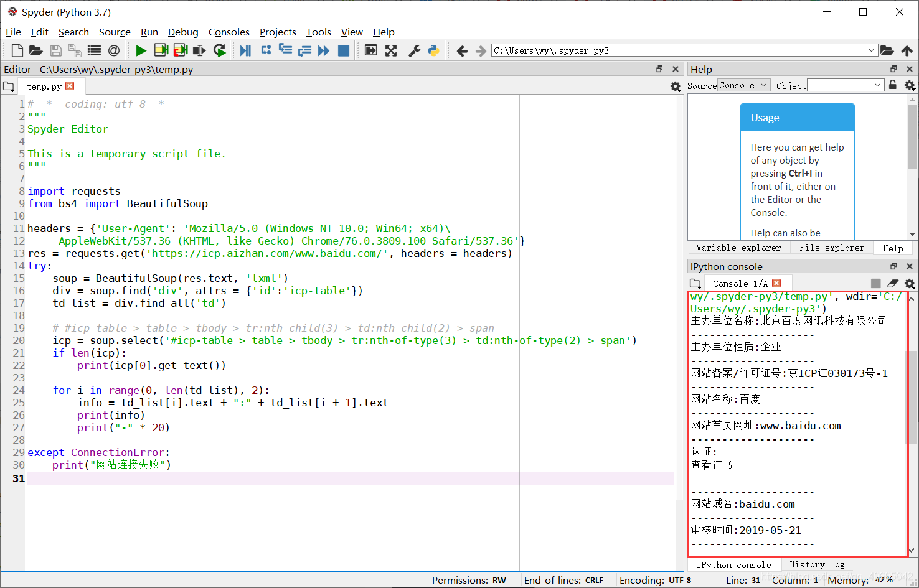This screenshot has width=919, height=588.
Task: Open the Tools menu
Action: [318, 32]
